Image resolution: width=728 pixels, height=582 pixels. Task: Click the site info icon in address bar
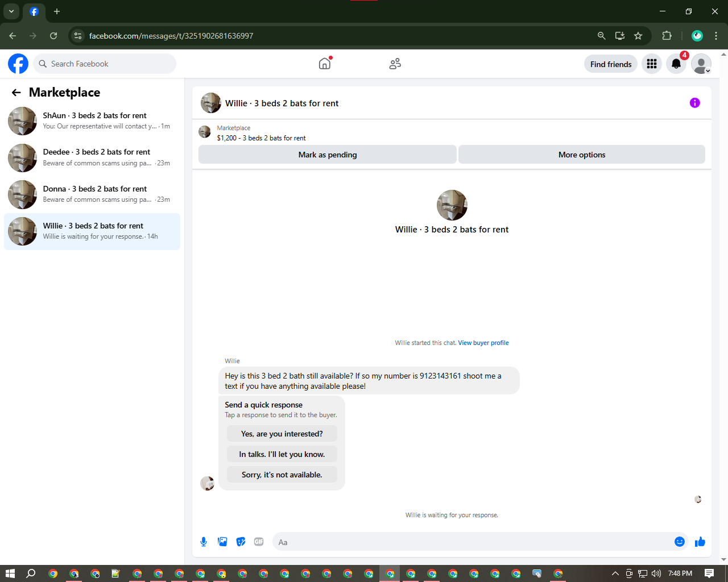click(x=78, y=36)
